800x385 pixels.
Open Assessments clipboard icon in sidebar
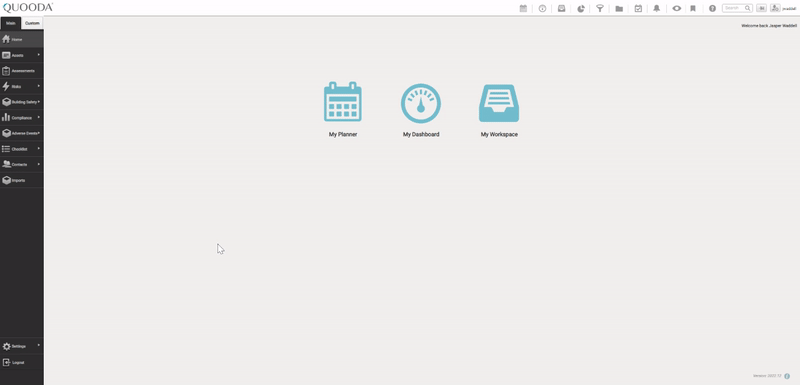click(x=6, y=71)
